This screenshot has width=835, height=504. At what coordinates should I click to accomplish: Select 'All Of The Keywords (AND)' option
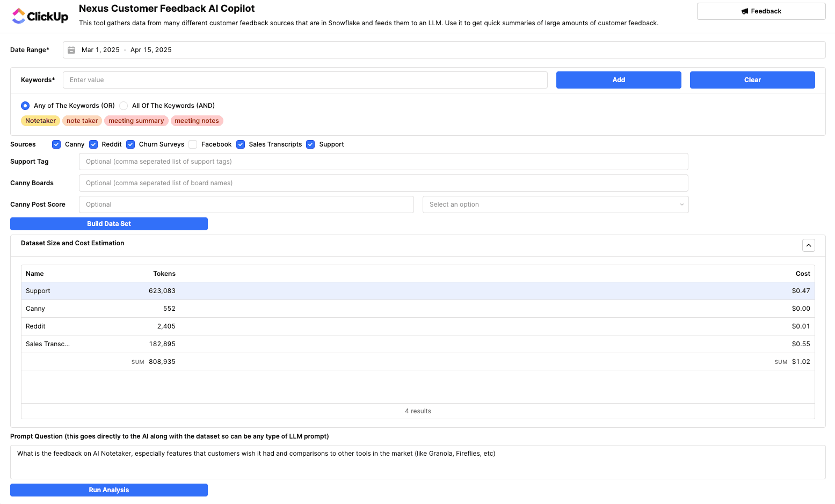123,106
